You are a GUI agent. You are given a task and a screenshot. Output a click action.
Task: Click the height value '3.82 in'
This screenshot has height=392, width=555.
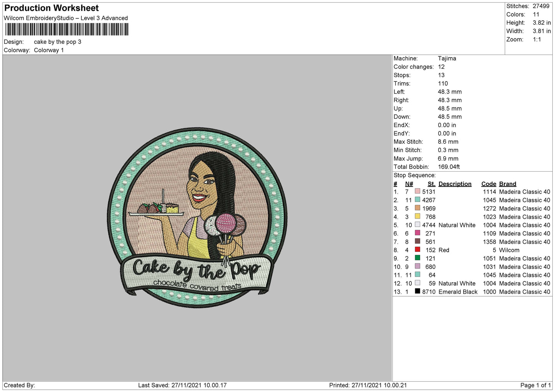[542, 23]
